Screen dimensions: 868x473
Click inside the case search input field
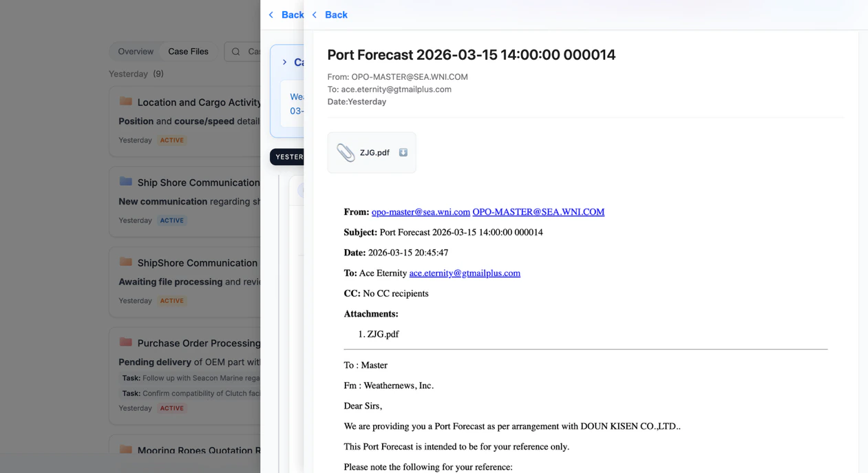click(x=255, y=51)
